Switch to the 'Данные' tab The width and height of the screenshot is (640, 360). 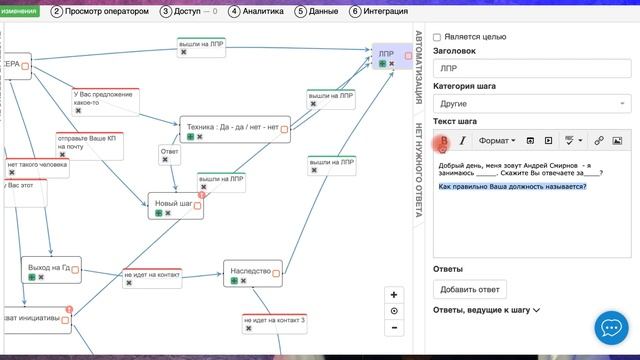317,11
